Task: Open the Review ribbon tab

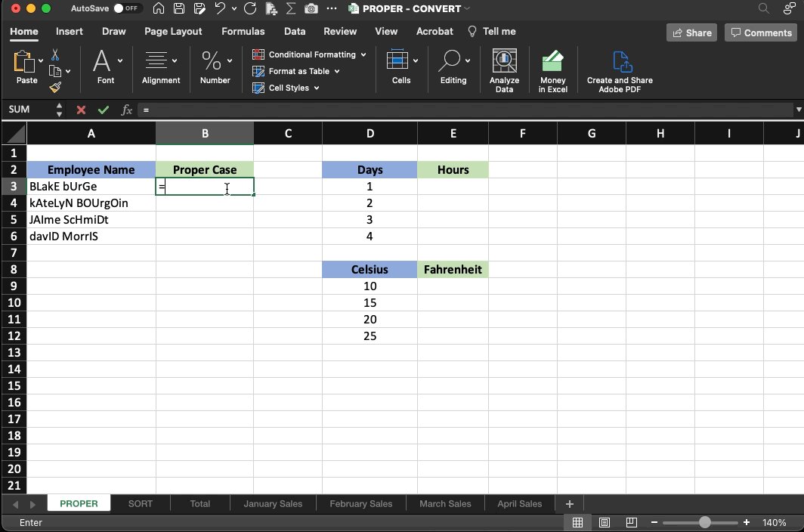Action: pos(340,31)
